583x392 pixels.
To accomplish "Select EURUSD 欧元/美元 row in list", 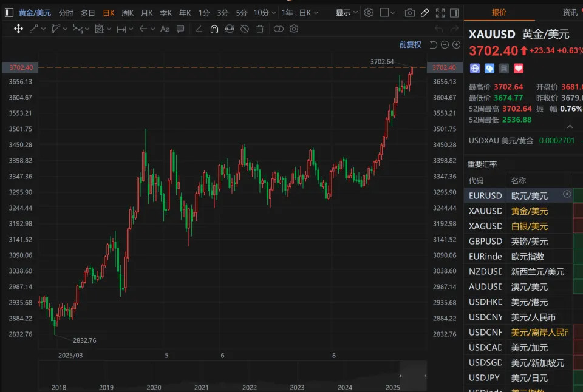I will click(518, 195).
